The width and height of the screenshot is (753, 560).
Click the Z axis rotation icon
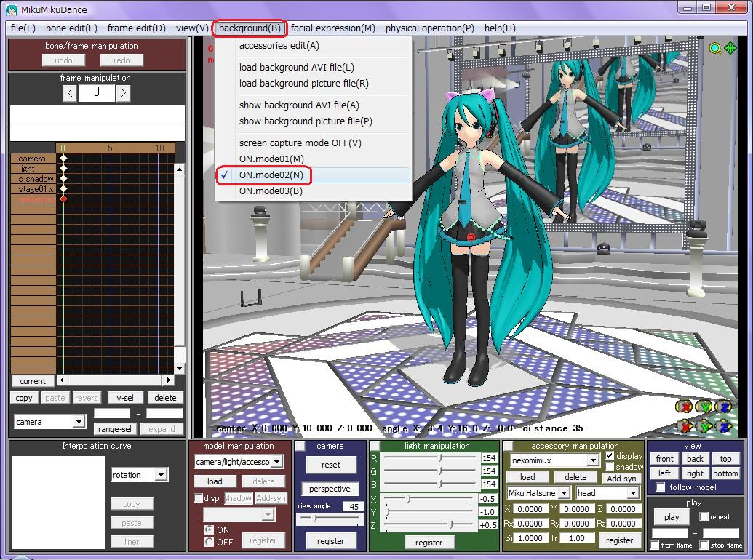[x=723, y=407]
